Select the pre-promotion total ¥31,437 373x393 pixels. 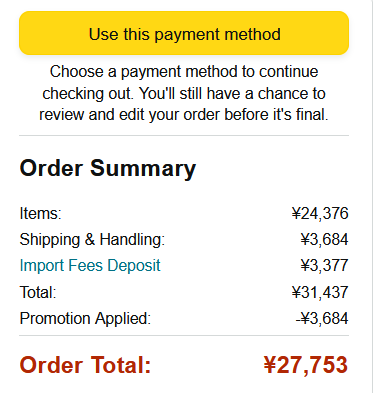[320, 292]
